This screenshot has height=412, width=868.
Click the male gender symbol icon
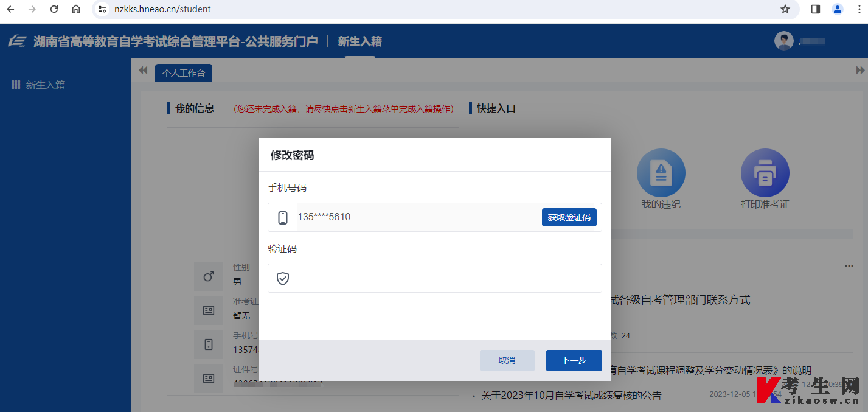click(x=208, y=276)
